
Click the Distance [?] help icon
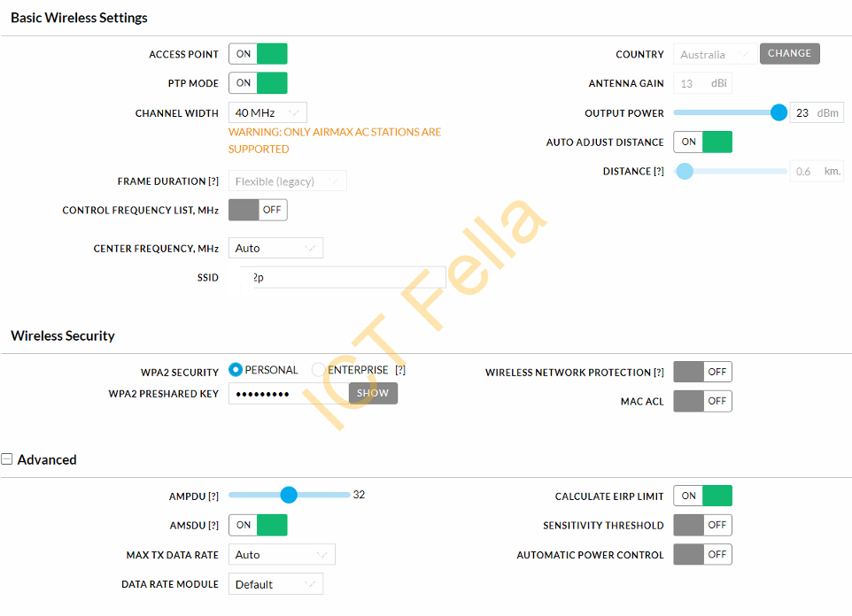(x=659, y=172)
